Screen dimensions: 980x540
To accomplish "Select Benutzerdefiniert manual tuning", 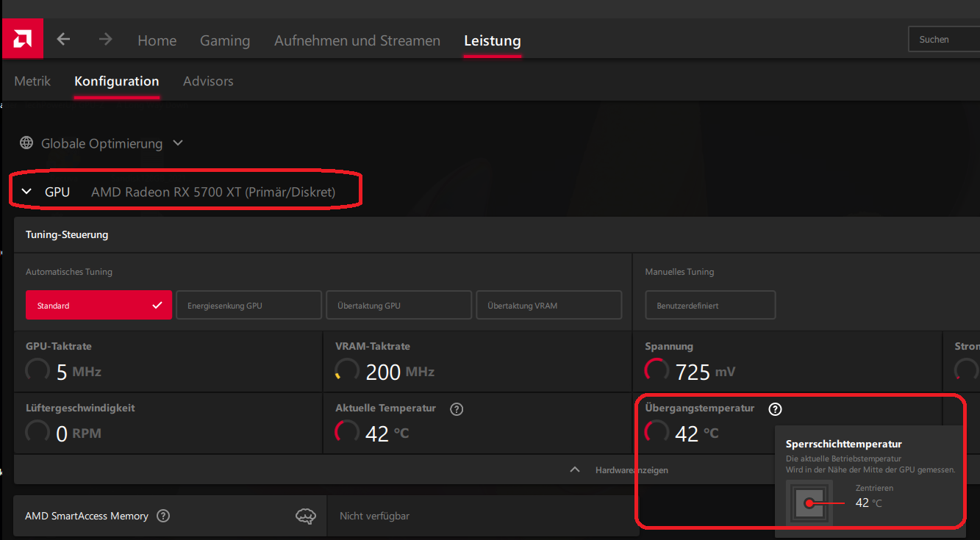I will (710, 305).
